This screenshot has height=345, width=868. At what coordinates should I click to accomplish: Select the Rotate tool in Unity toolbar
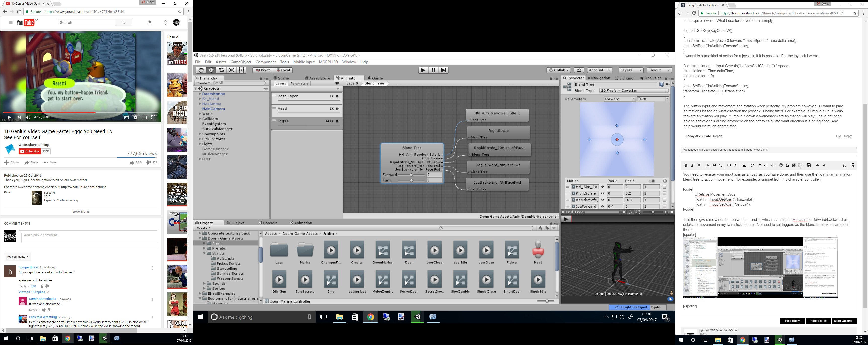pyautogui.click(x=221, y=70)
